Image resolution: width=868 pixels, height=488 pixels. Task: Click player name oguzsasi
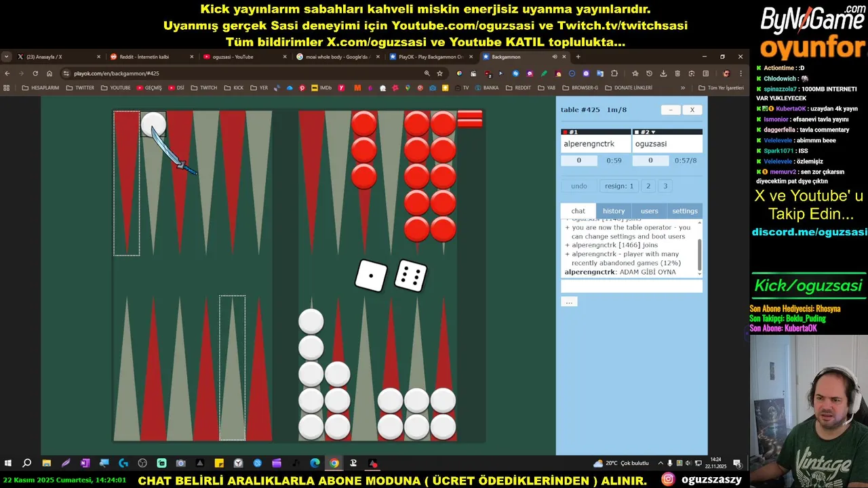[x=651, y=144]
